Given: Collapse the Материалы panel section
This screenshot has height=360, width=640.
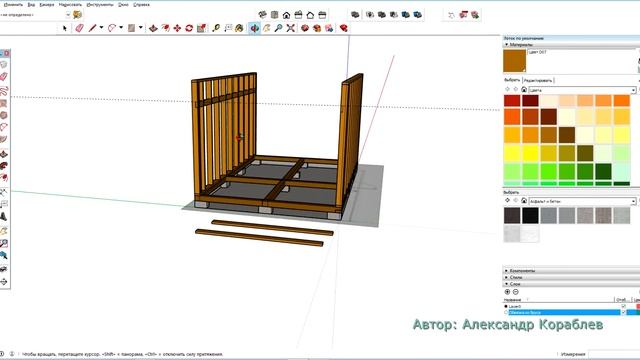Looking at the screenshot, I should (x=507, y=44).
